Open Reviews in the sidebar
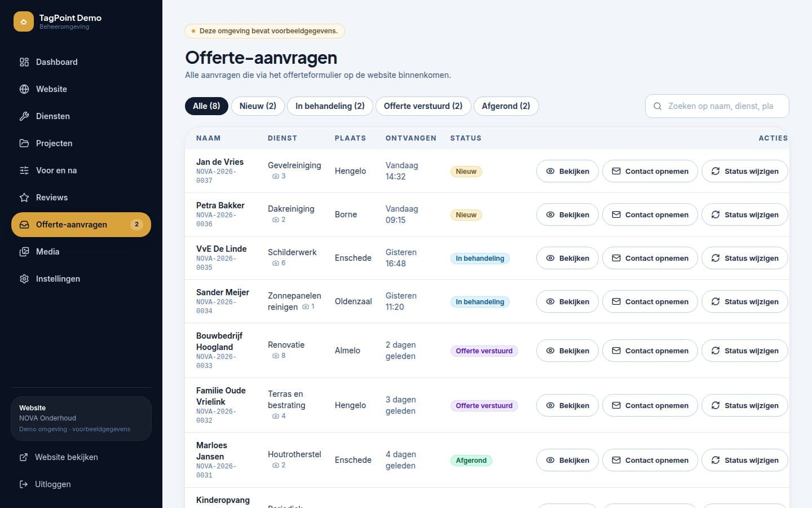This screenshot has width=812, height=508. coord(81,198)
